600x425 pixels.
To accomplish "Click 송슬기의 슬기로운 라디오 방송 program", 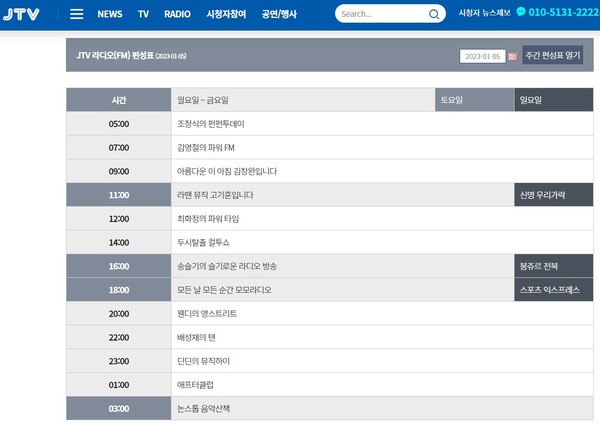I will pos(227,266).
